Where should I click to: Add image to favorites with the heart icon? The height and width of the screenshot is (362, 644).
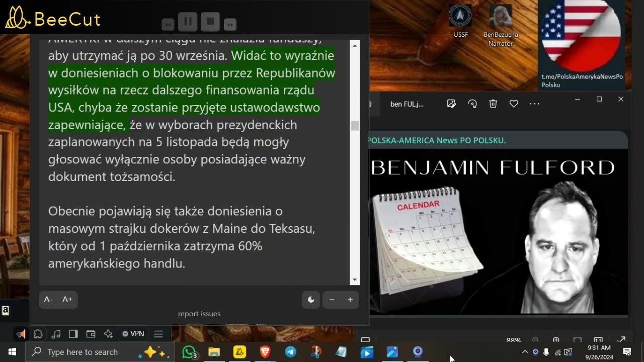(514, 104)
